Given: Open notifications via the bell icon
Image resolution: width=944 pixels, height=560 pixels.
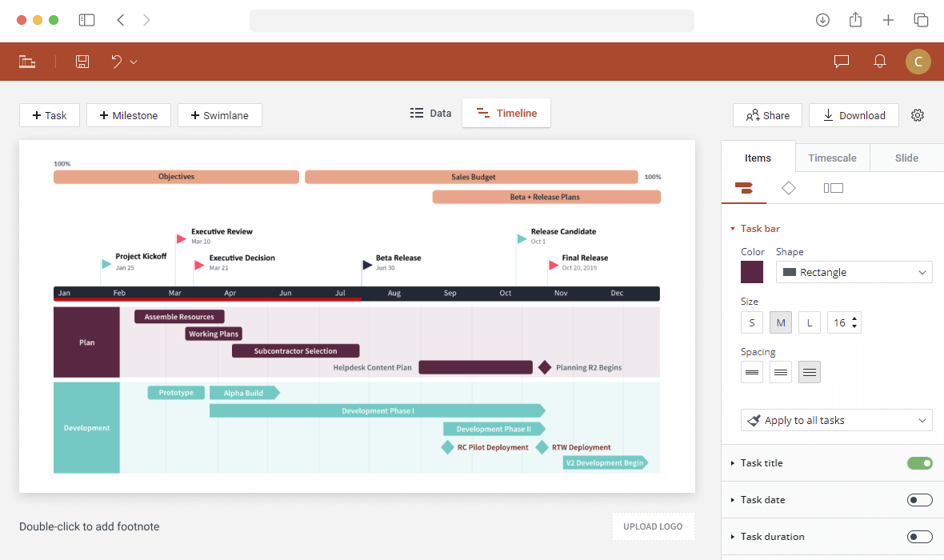Looking at the screenshot, I should click(879, 61).
